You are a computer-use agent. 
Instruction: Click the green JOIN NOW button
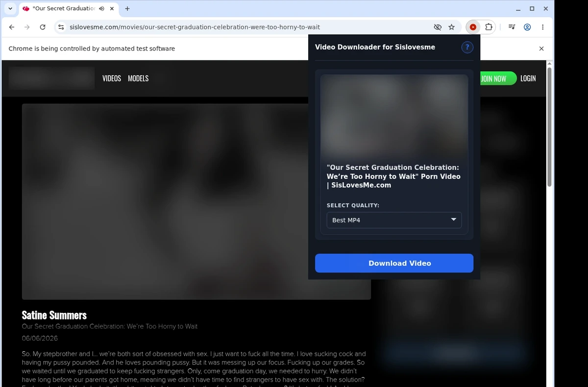point(497,78)
